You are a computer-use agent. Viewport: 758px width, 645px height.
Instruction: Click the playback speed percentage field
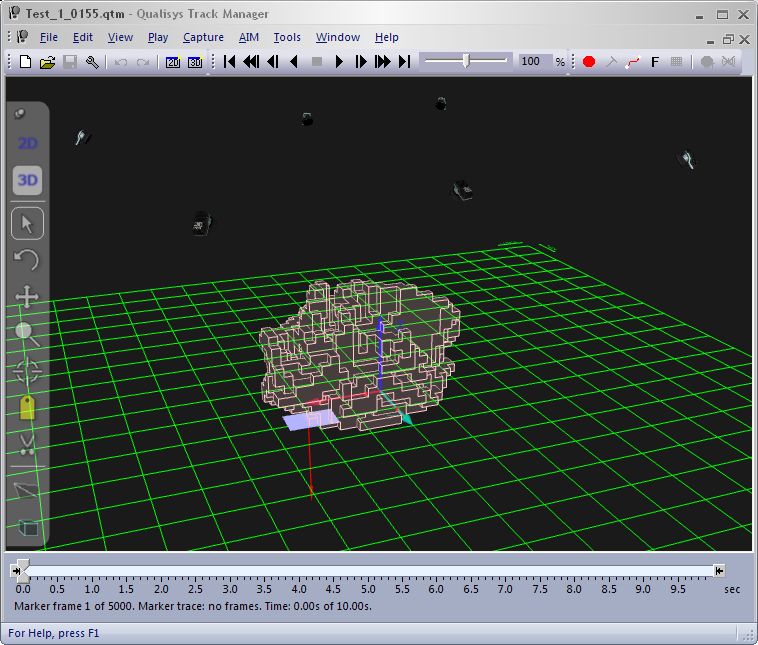point(531,62)
